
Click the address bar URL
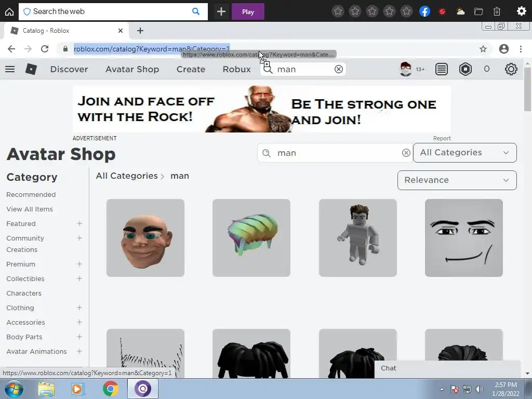coord(152,49)
